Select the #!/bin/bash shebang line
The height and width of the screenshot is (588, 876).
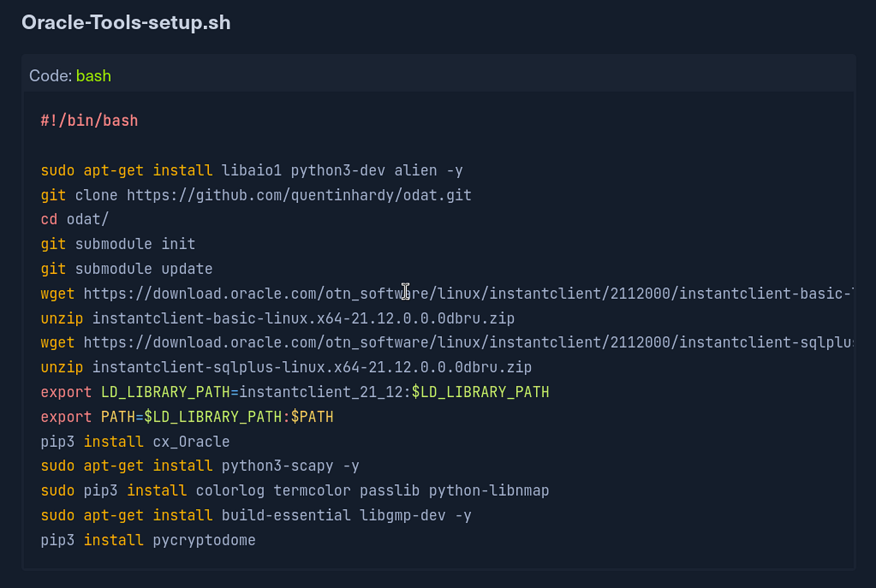coord(89,121)
